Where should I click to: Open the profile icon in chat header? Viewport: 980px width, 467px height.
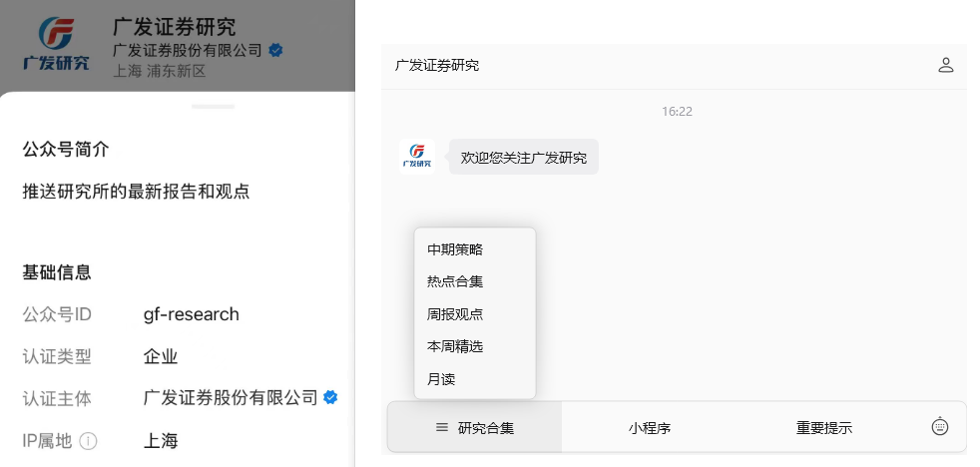point(946,65)
